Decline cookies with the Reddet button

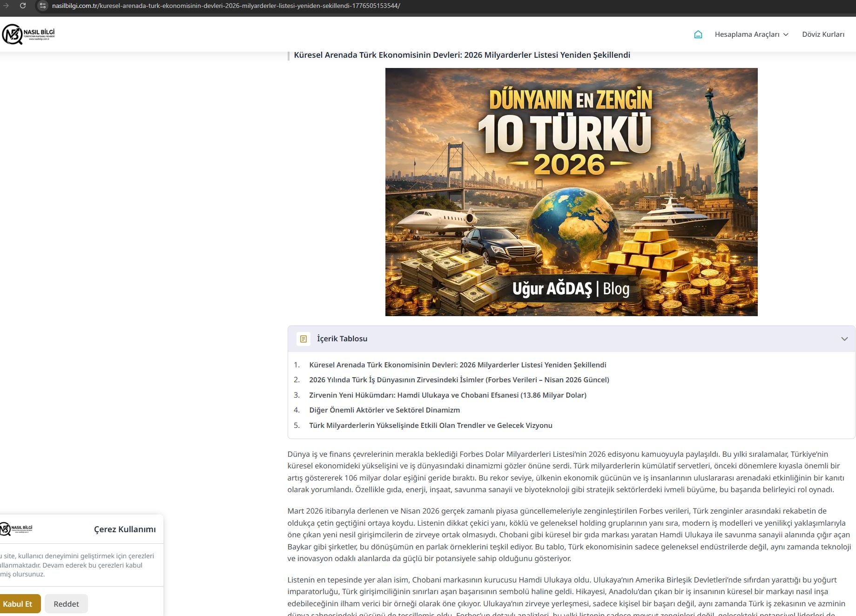pyautogui.click(x=66, y=604)
